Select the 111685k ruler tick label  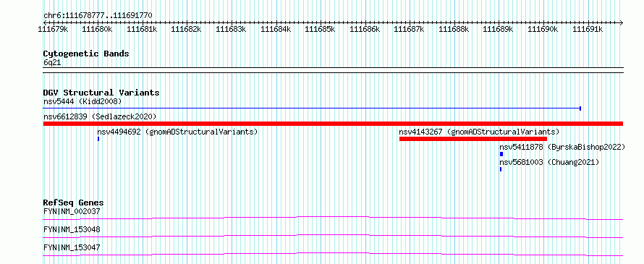coord(321,29)
